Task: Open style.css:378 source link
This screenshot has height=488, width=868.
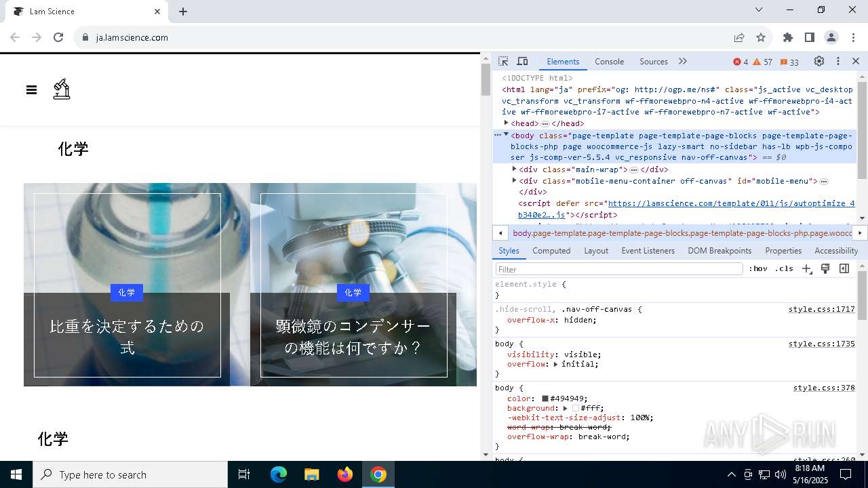Action: (x=824, y=388)
